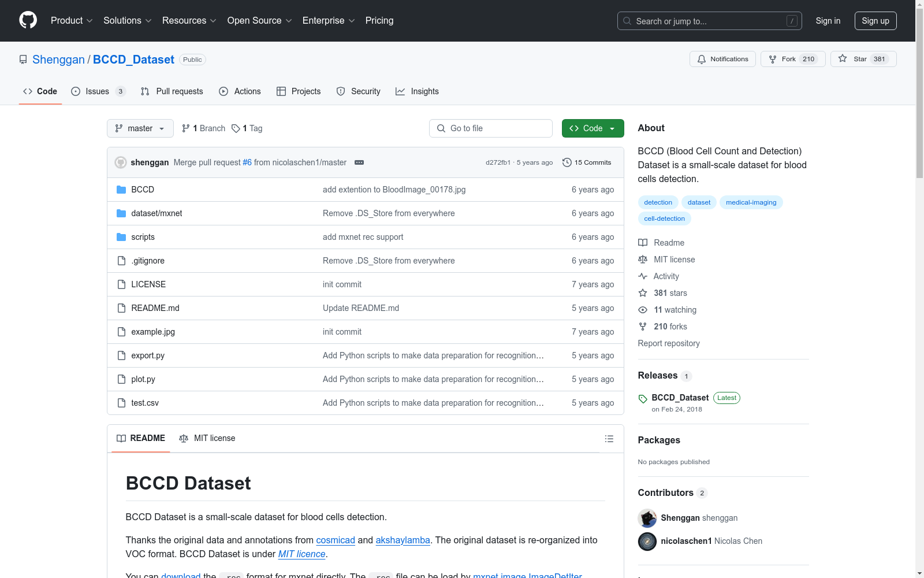Click the branch icon next to 1 Branch
The image size is (924, 578).
(x=186, y=128)
